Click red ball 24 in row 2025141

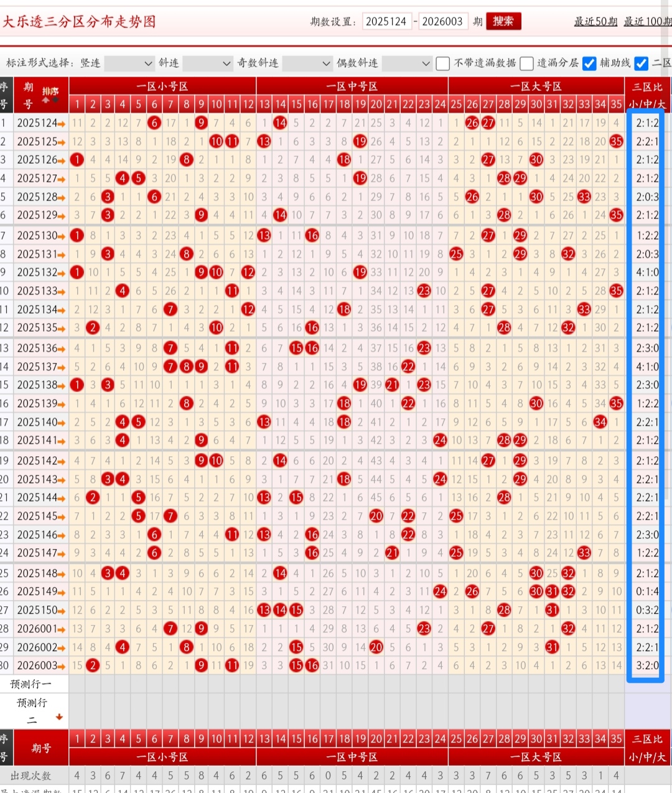coord(440,440)
